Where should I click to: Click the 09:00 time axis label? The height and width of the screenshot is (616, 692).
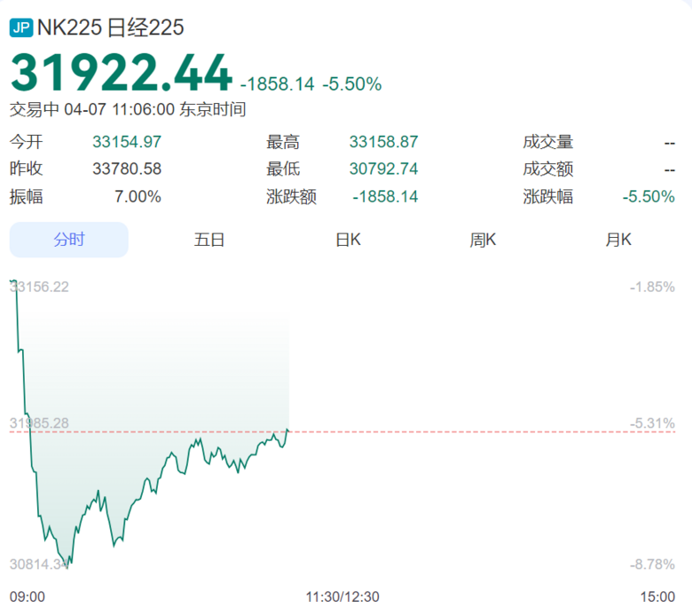(x=28, y=597)
